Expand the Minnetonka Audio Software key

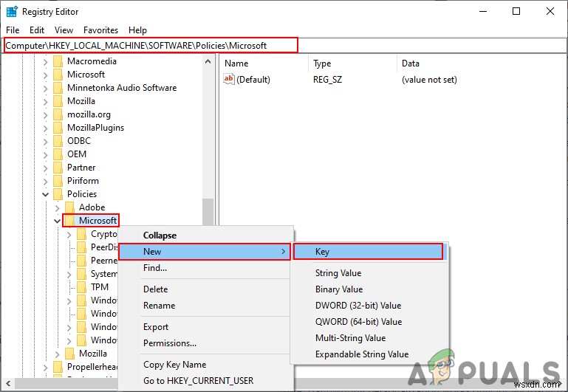click(x=45, y=89)
